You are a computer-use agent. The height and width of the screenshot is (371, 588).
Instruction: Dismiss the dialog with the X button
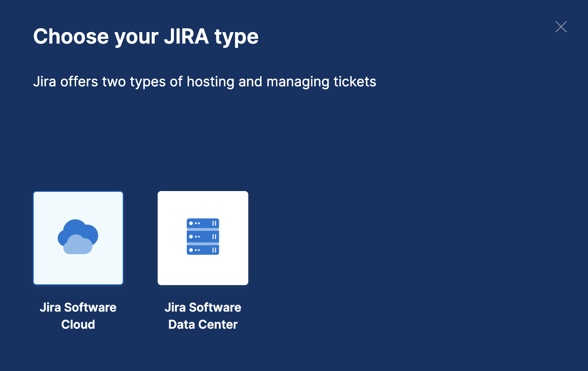[x=561, y=26]
